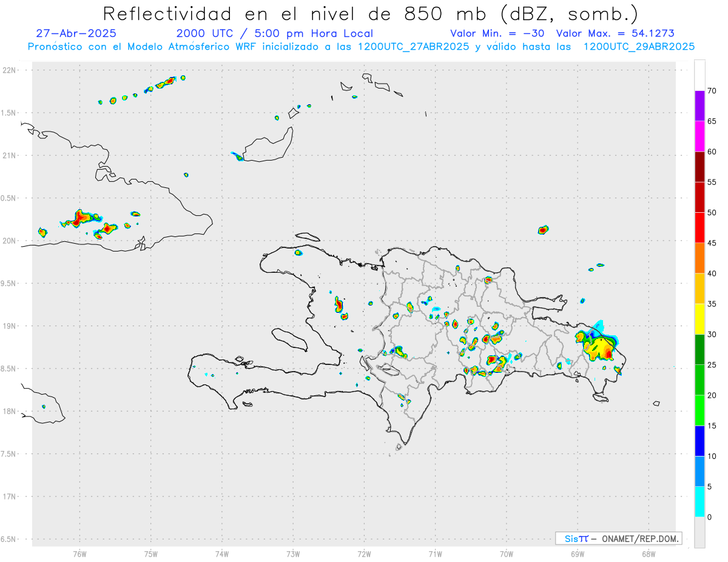Click the purple 65–70 dBZ legend swatch
The height and width of the screenshot is (562, 728).
699,106
